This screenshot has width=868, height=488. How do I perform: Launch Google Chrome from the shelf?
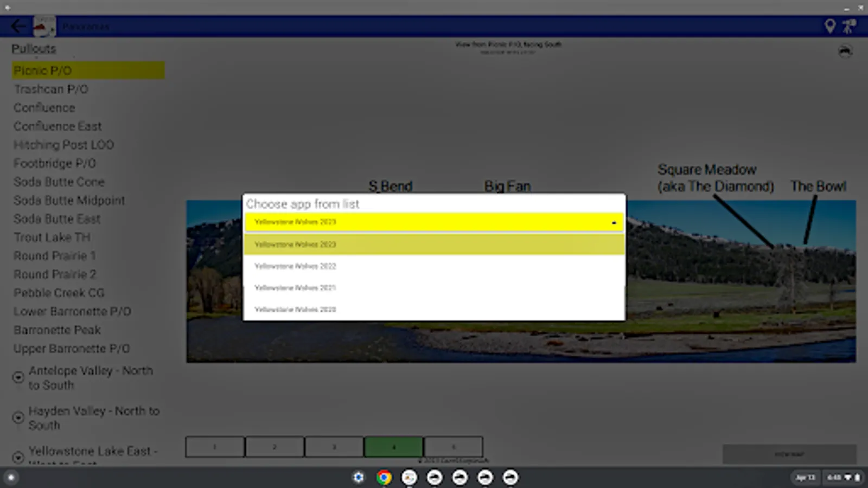pyautogui.click(x=384, y=478)
